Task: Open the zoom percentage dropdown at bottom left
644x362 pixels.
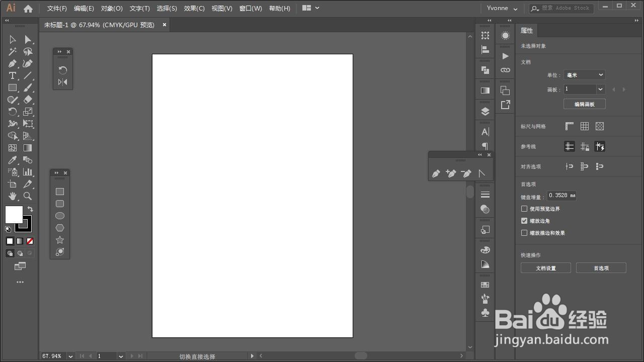Action: [70, 356]
